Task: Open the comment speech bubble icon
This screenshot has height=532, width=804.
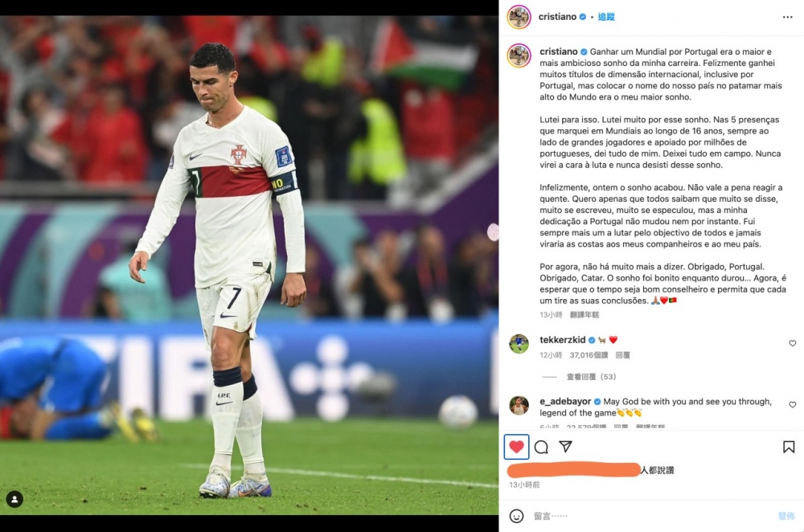Action: click(541, 447)
